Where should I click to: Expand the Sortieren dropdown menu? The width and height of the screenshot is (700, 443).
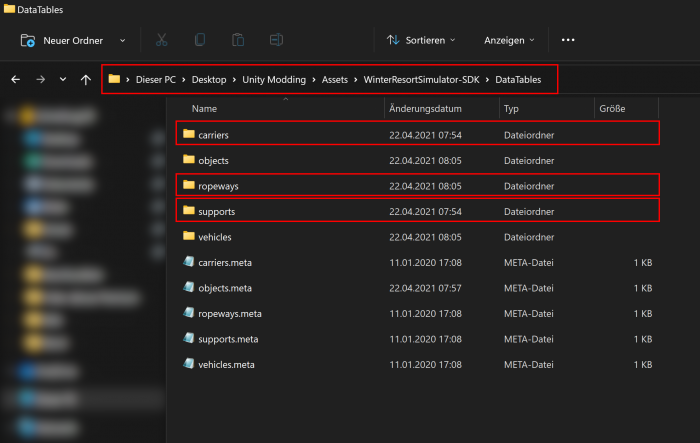(x=421, y=40)
